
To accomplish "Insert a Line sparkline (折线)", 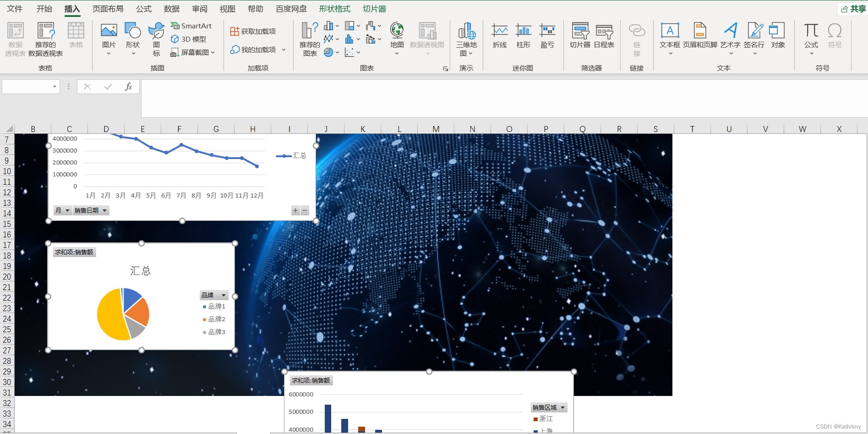I will coord(500,36).
